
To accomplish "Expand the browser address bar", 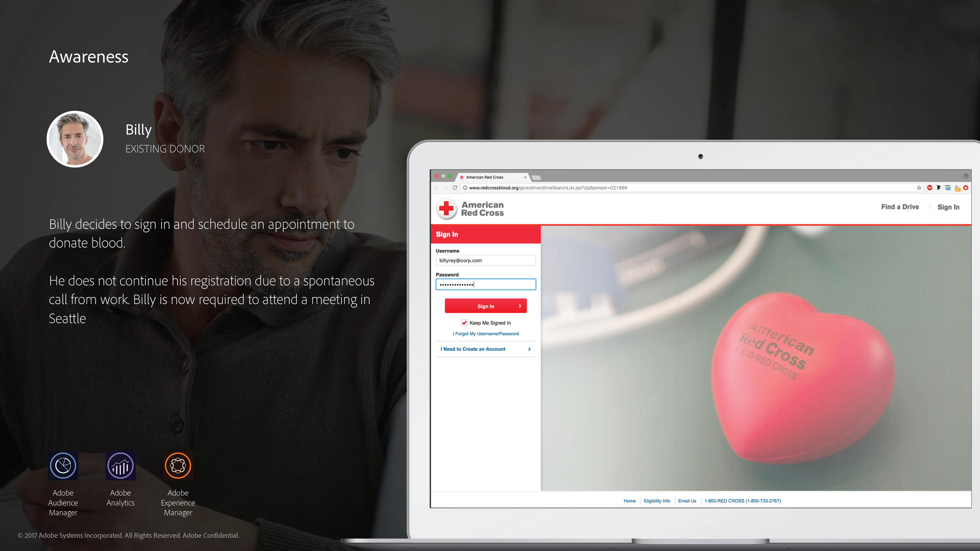I will click(x=701, y=188).
